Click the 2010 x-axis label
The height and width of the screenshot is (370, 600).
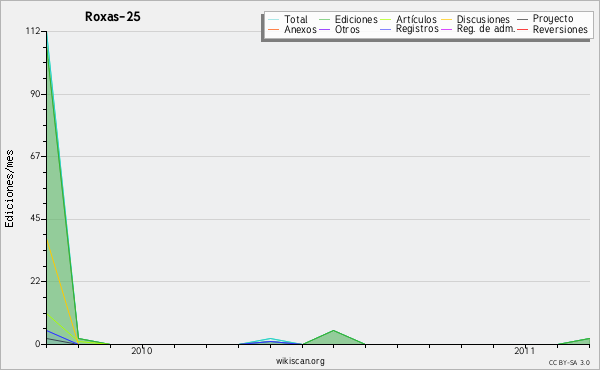[142, 351]
